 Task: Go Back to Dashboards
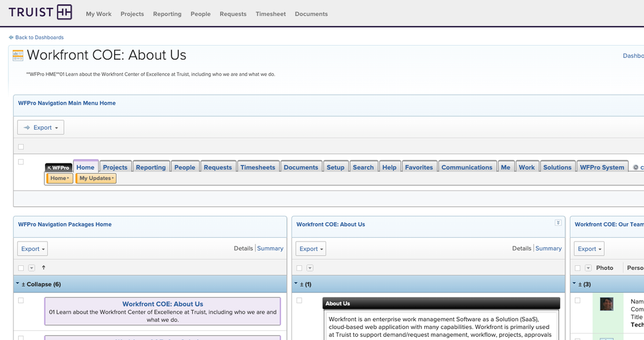[39, 37]
